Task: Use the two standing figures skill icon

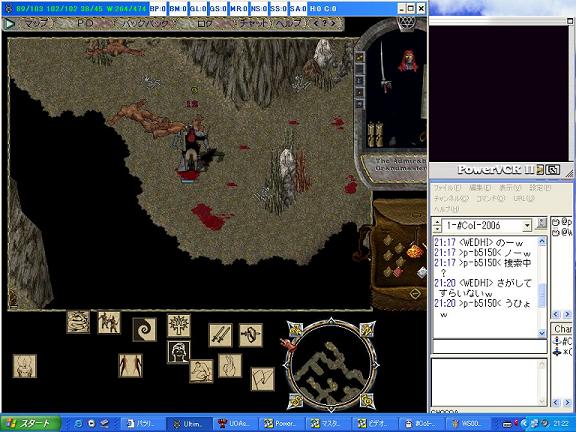Action: [130, 366]
